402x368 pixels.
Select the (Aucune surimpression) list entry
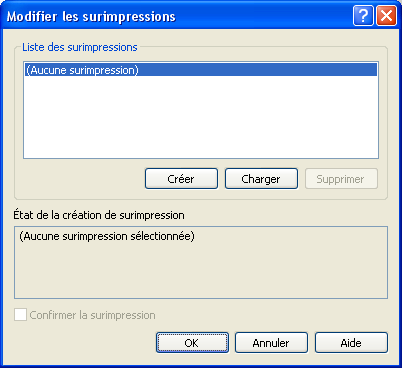pyautogui.click(x=201, y=70)
